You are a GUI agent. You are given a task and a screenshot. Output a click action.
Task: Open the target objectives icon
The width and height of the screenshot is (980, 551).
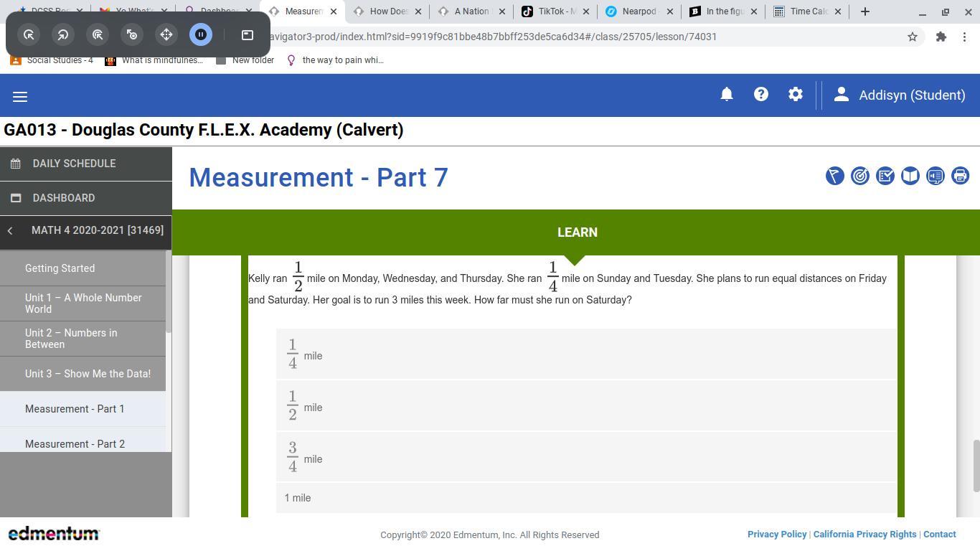click(859, 176)
